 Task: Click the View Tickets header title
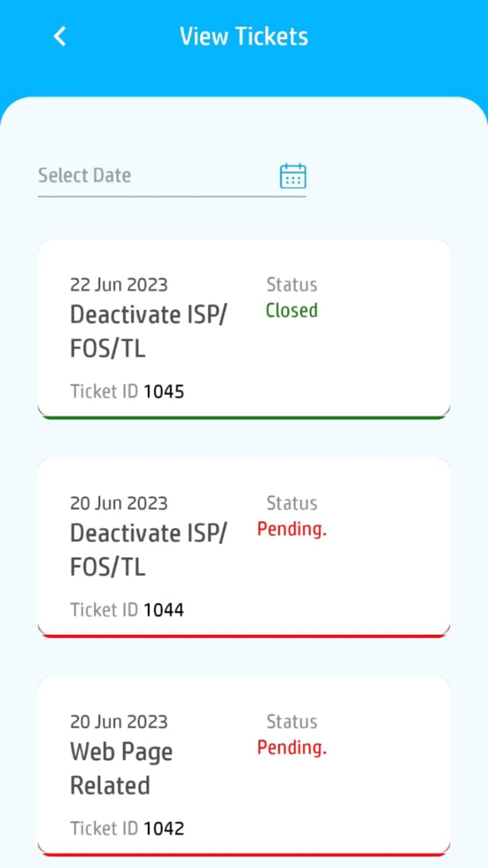pyautogui.click(x=244, y=37)
